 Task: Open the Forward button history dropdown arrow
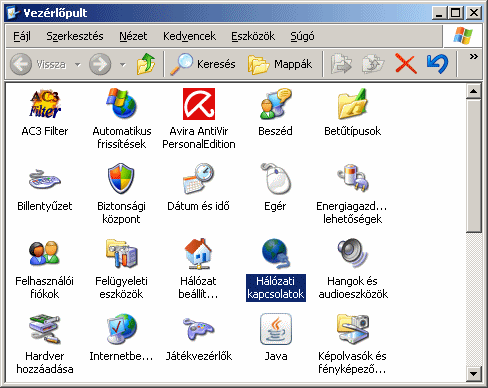pos(123,64)
